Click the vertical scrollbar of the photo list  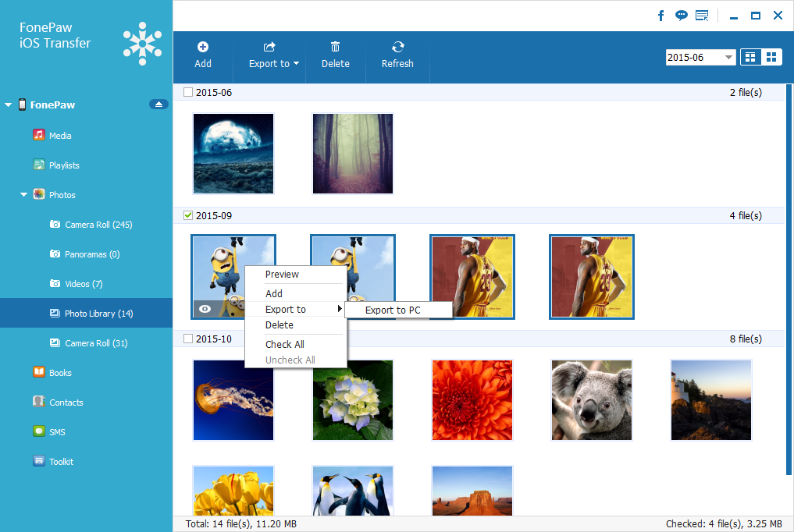[789, 280]
